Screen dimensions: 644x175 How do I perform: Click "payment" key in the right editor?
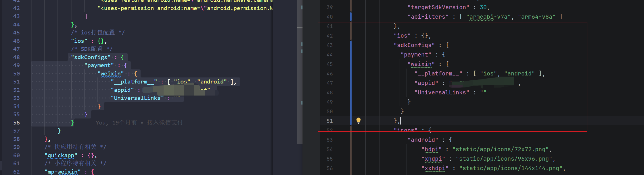point(416,55)
